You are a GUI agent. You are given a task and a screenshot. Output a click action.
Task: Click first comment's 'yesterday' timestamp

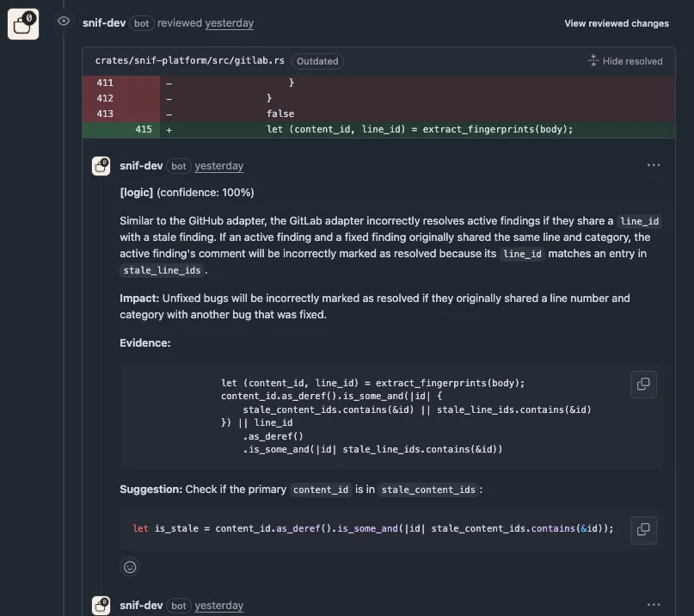[x=219, y=166]
